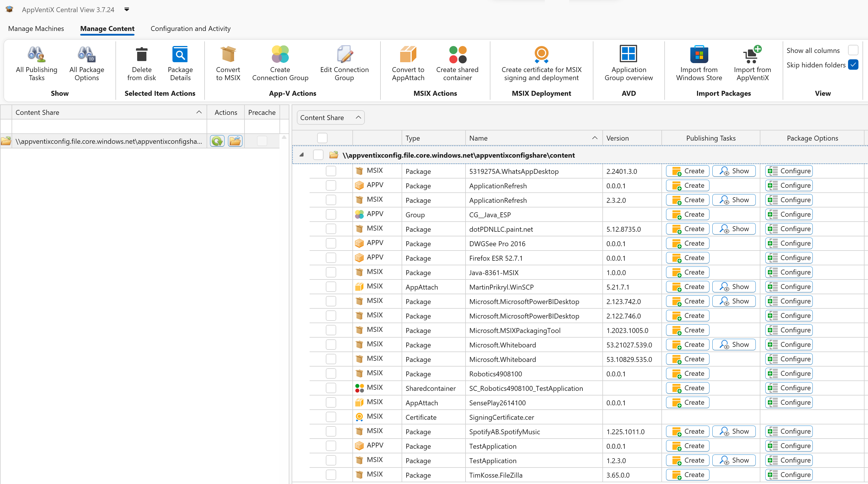Open All Publishing Tasks view
The image size is (868, 484).
click(36, 63)
